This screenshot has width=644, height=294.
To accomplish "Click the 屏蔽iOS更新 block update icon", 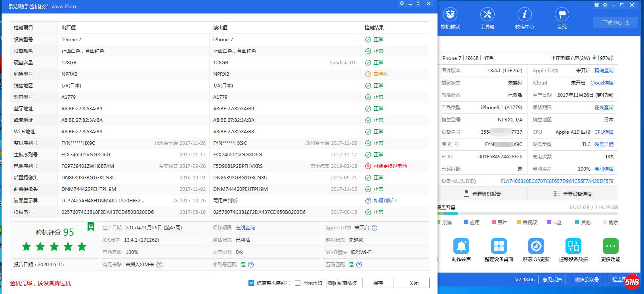I will pos(536,246).
